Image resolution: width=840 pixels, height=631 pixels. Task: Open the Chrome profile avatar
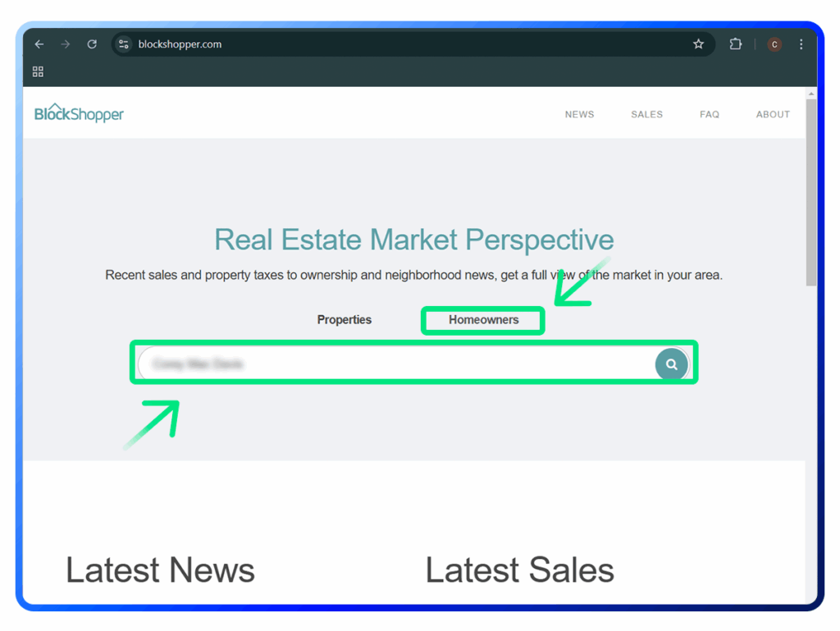tap(774, 44)
